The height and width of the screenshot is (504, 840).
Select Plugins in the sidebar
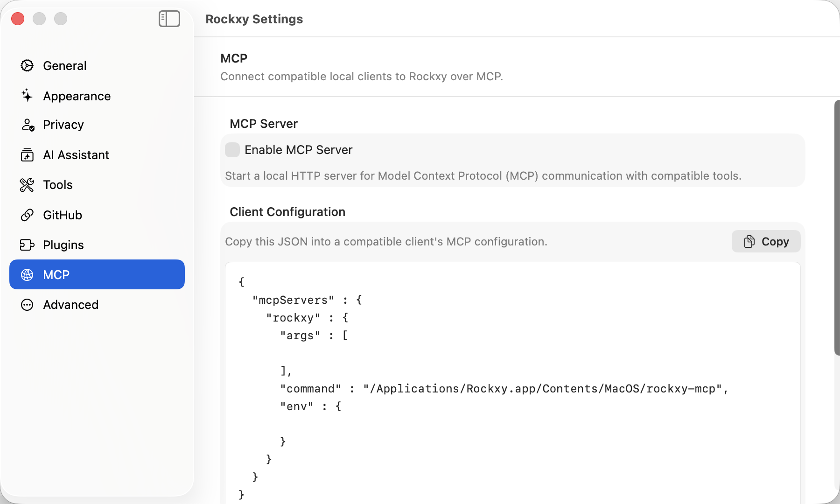pos(97,245)
